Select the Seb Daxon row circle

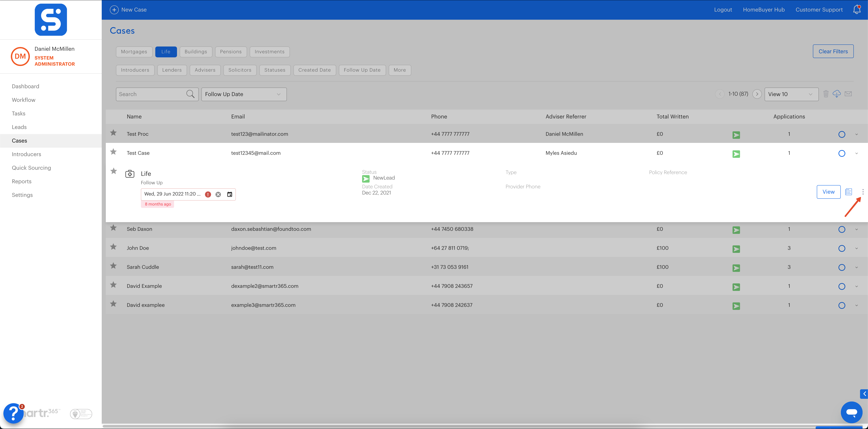point(842,230)
